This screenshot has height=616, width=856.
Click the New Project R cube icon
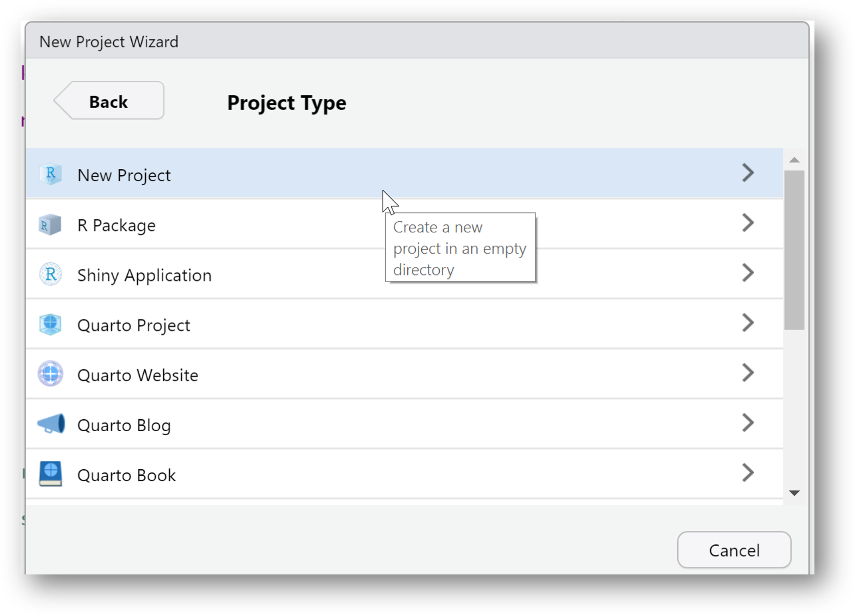tap(51, 174)
